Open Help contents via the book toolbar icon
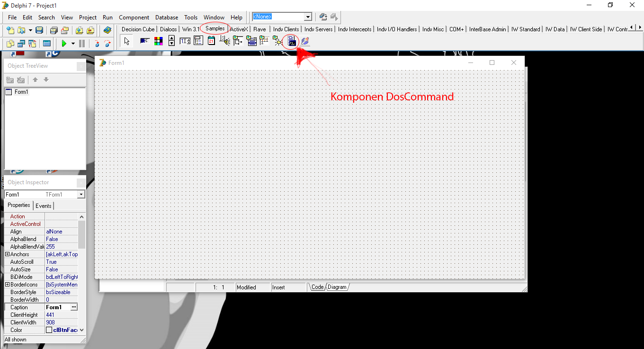 [107, 30]
